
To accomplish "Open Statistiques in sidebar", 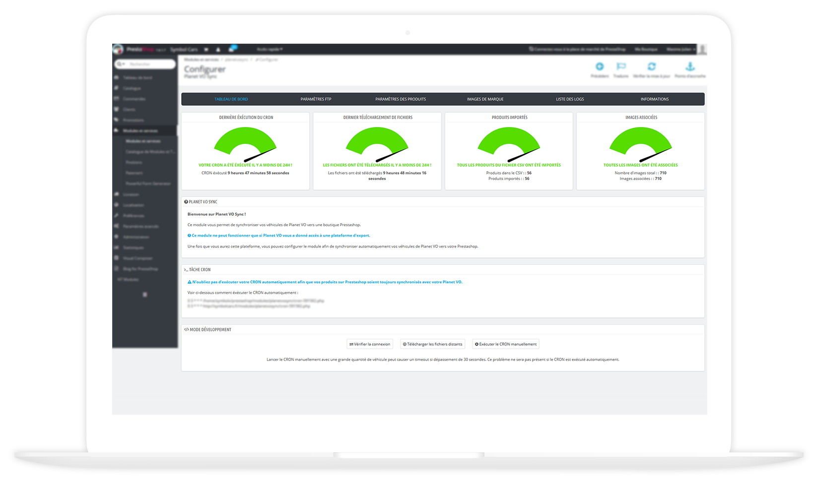I will [134, 248].
